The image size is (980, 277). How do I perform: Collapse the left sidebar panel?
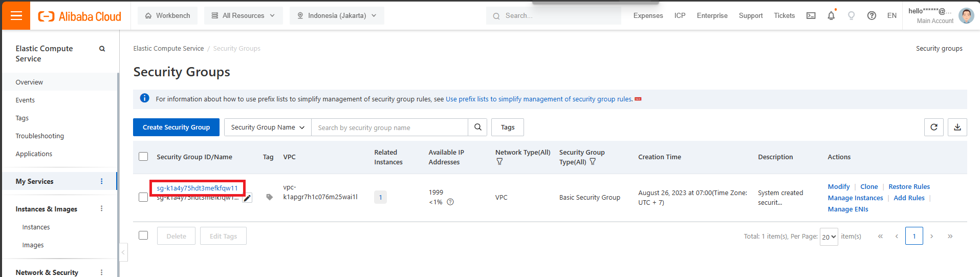[x=123, y=252]
